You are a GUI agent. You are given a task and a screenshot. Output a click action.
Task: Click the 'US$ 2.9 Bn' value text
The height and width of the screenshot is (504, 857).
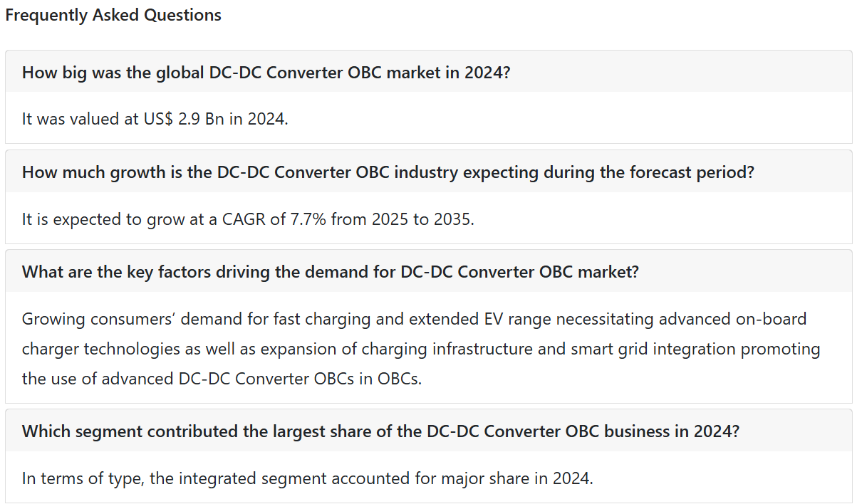(184, 119)
